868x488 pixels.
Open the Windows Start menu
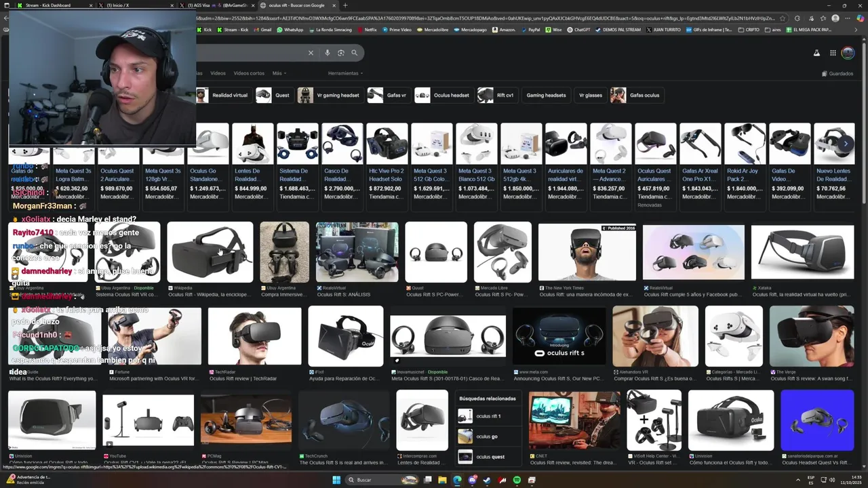click(x=336, y=480)
